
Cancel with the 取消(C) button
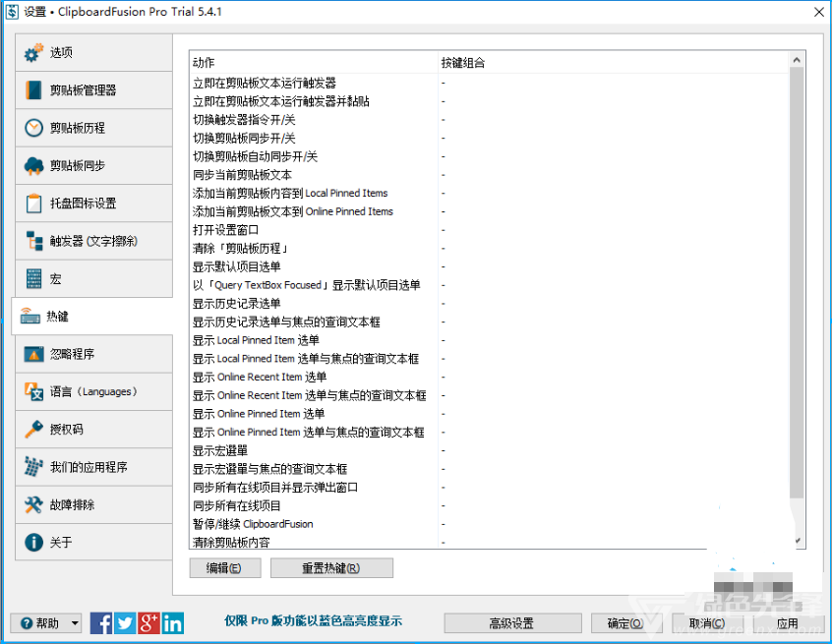708,623
